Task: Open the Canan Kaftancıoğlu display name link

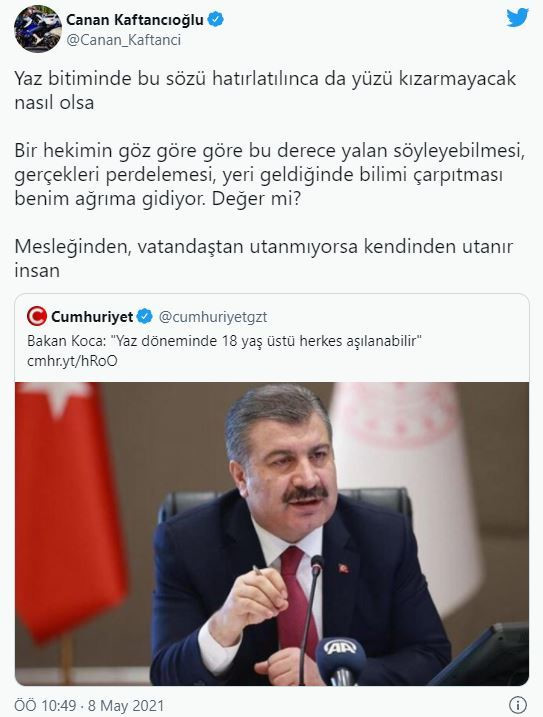Action: point(135,20)
